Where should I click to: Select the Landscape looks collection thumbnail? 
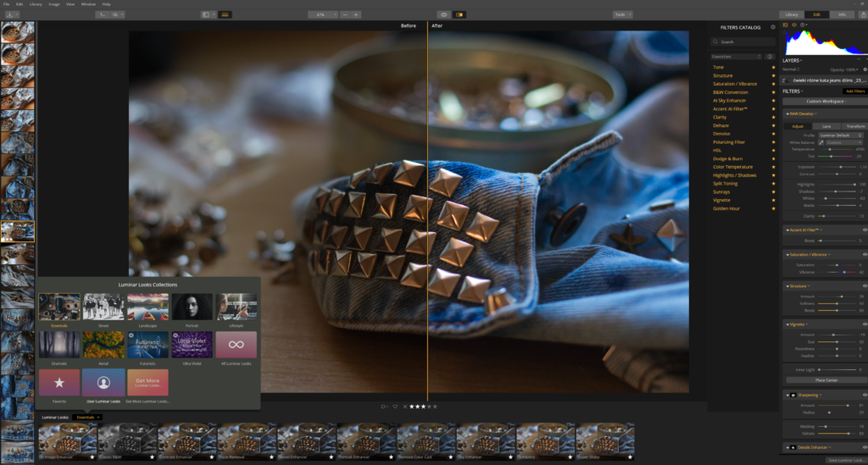click(x=147, y=307)
